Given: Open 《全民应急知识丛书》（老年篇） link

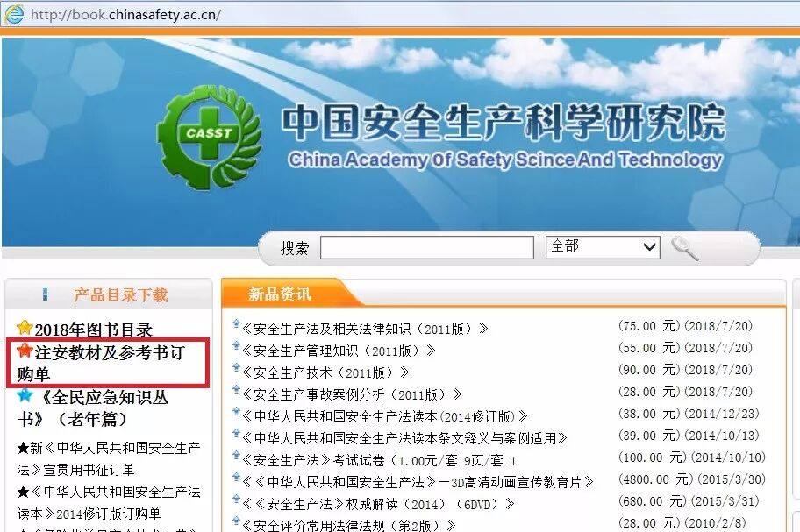Looking at the screenshot, I should click(x=93, y=408).
